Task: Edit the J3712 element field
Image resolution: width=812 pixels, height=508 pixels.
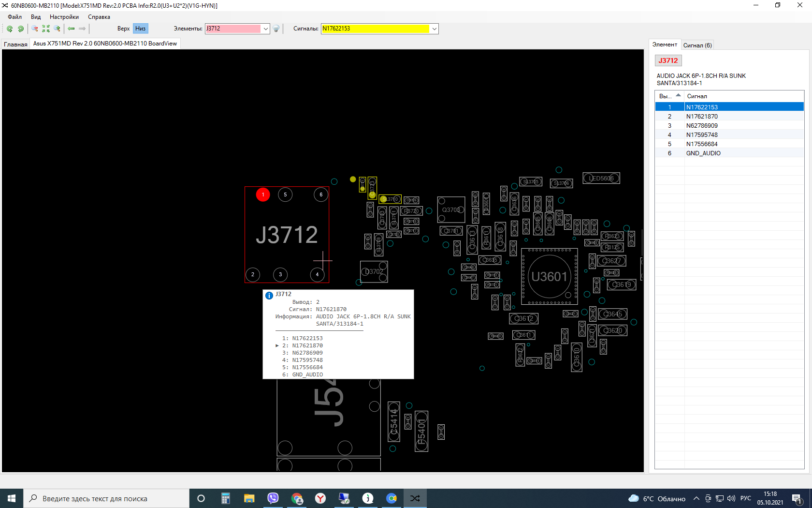Action: click(233, 29)
